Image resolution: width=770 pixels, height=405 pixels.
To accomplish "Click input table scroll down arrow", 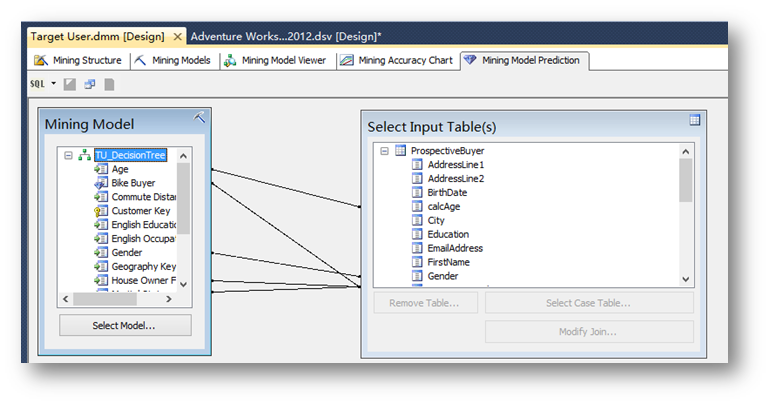I will (x=686, y=279).
